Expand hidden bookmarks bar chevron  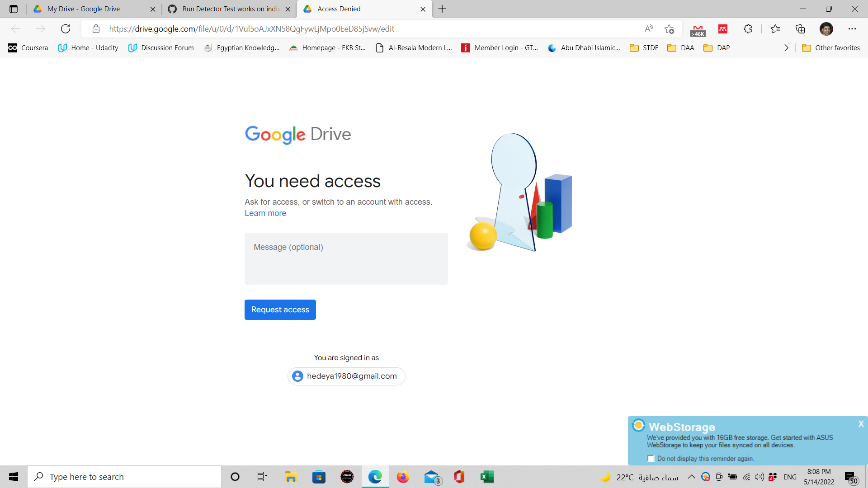786,48
